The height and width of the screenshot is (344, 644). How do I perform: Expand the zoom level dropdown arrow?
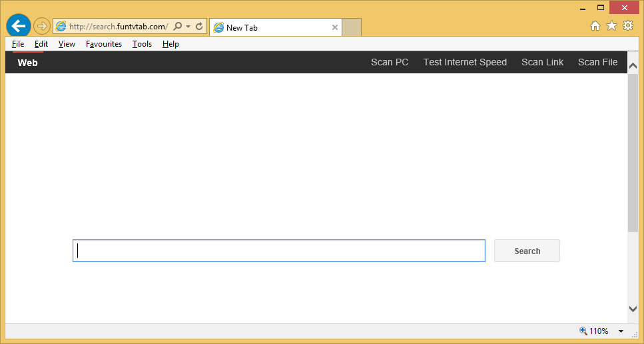tap(621, 331)
